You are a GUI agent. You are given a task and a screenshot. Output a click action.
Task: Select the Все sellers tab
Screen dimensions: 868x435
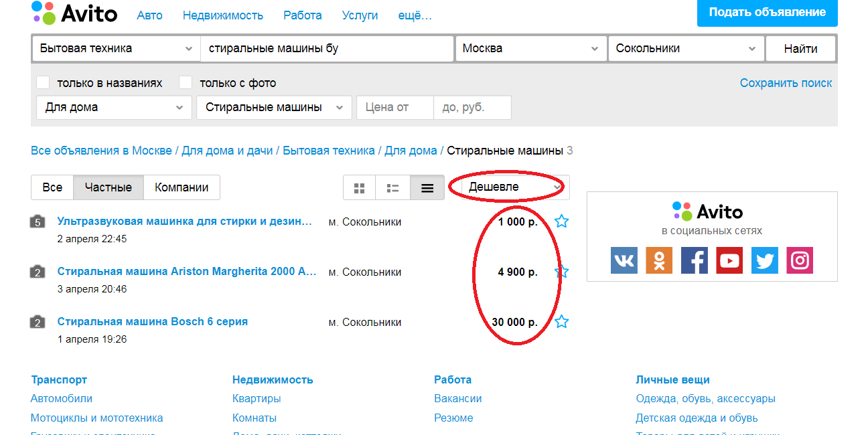coord(52,187)
